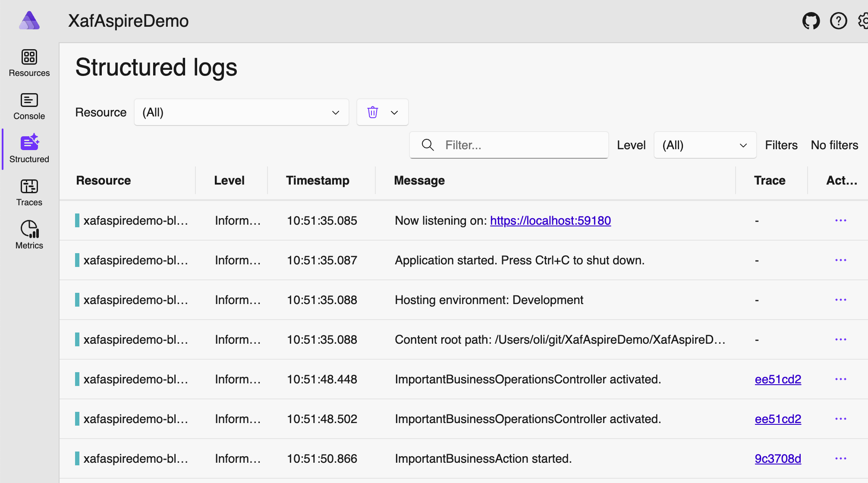Select the Hosting environment: Development log row
Image resolution: width=868 pixels, height=483 pixels.
pyautogui.click(x=489, y=300)
